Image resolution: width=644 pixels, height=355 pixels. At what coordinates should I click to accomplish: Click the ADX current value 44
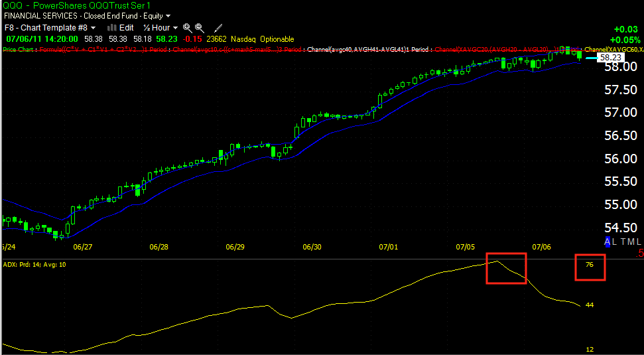590,305
